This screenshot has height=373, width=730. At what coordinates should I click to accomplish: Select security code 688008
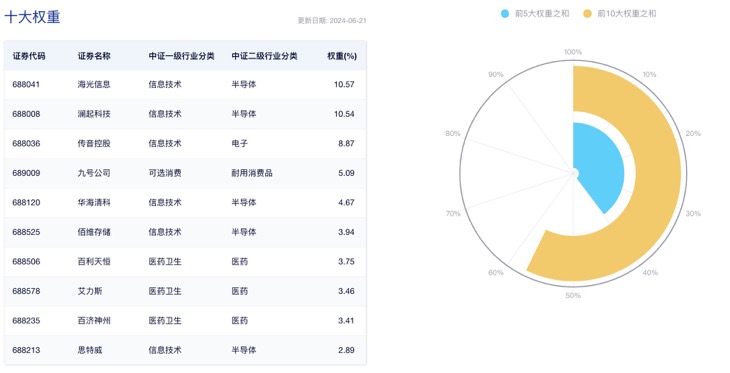pos(26,114)
